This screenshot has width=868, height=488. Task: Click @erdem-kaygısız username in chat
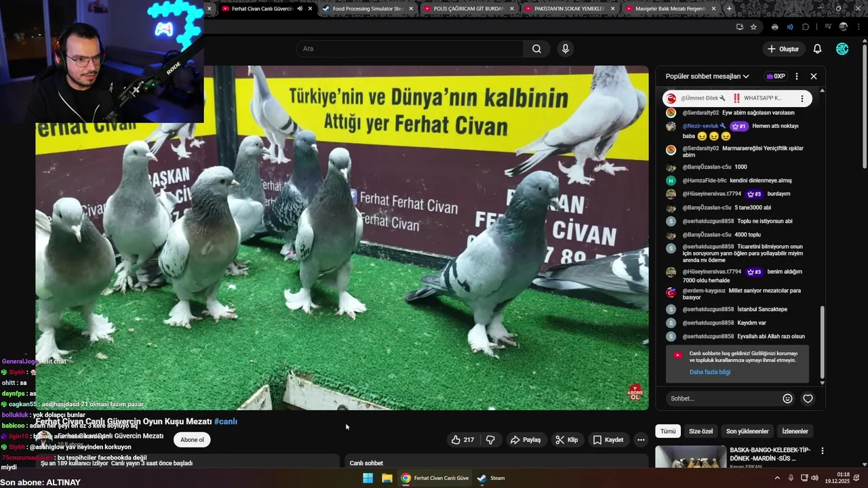(704, 291)
